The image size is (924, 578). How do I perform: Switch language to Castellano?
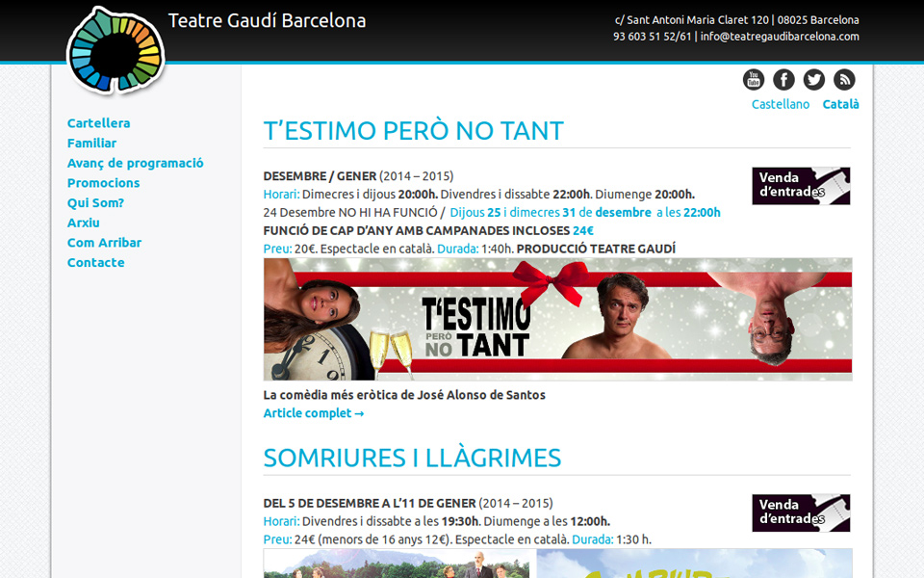[x=781, y=104]
